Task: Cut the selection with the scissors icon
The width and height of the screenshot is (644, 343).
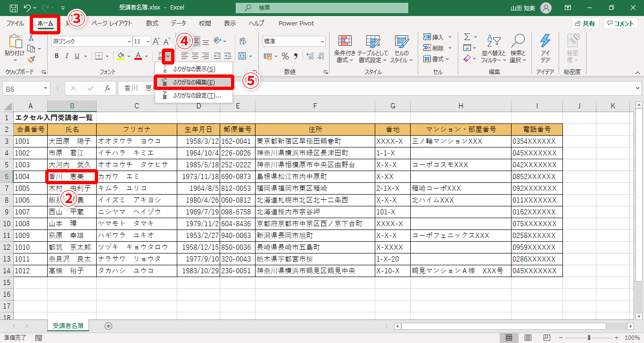Action: click(31, 39)
